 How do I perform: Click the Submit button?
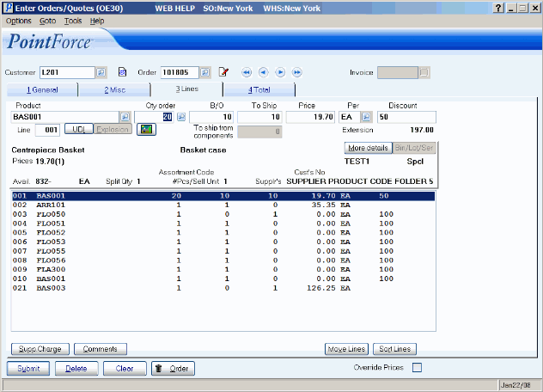[28, 369]
